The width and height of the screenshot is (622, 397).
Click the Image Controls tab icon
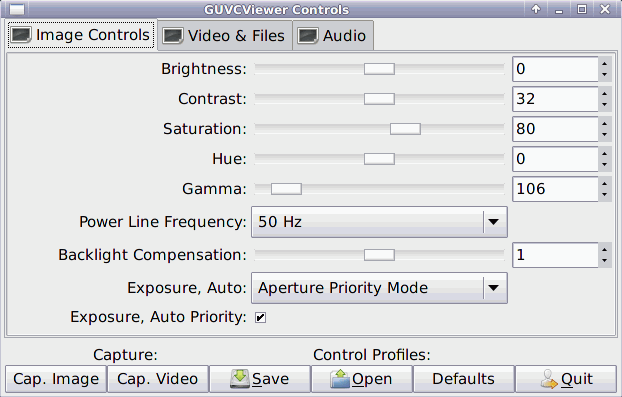point(21,35)
